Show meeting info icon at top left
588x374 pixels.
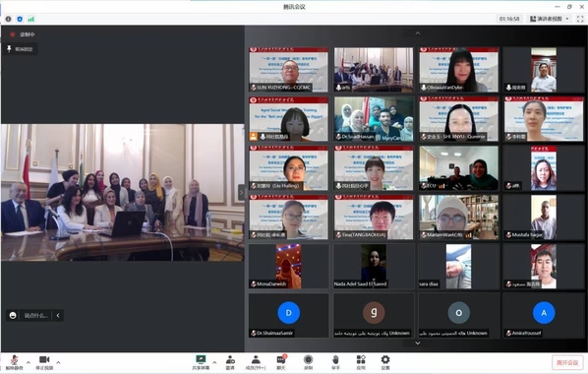point(8,19)
